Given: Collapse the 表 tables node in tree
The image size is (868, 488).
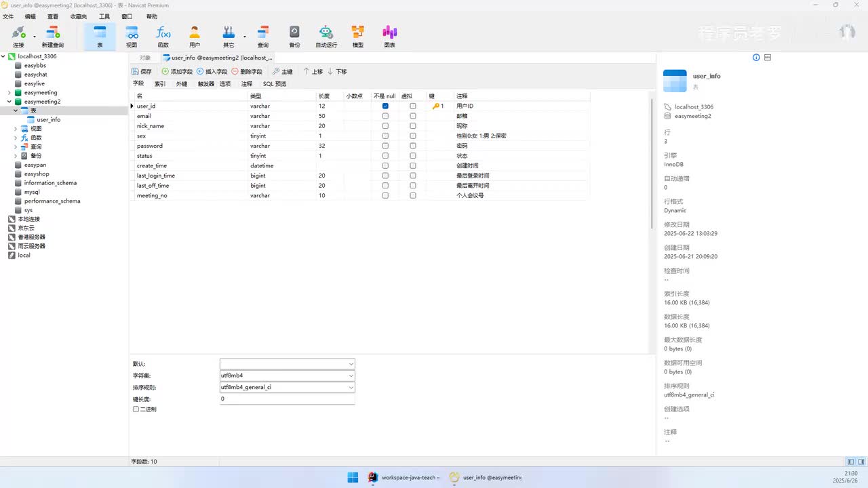Looking at the screenshot, I should coord(16,110).
